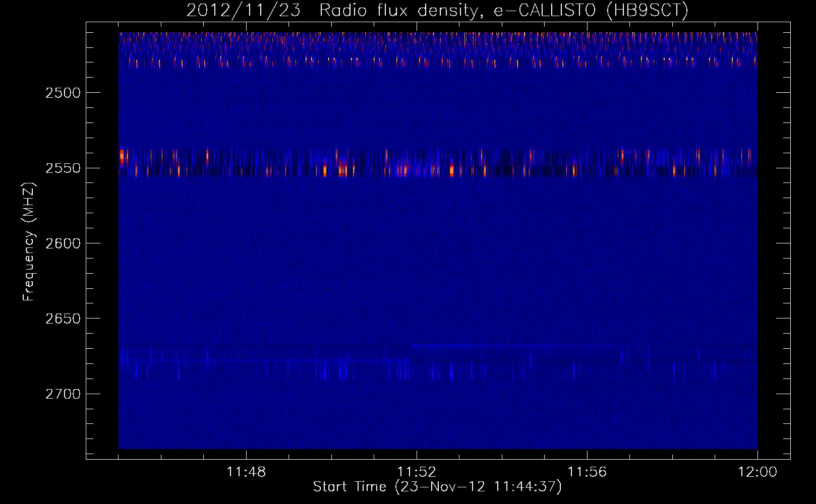Click the 2500 frequency axis label

[63, 93]
